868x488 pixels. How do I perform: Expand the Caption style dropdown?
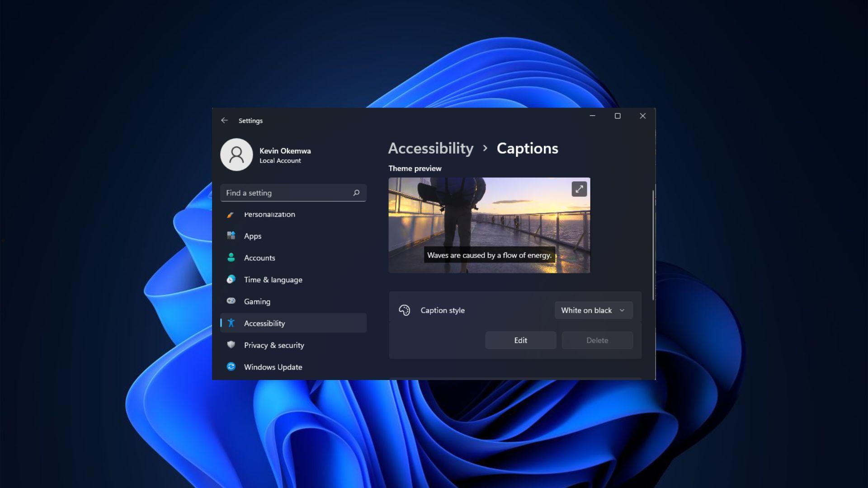click(x=593, y=310)
